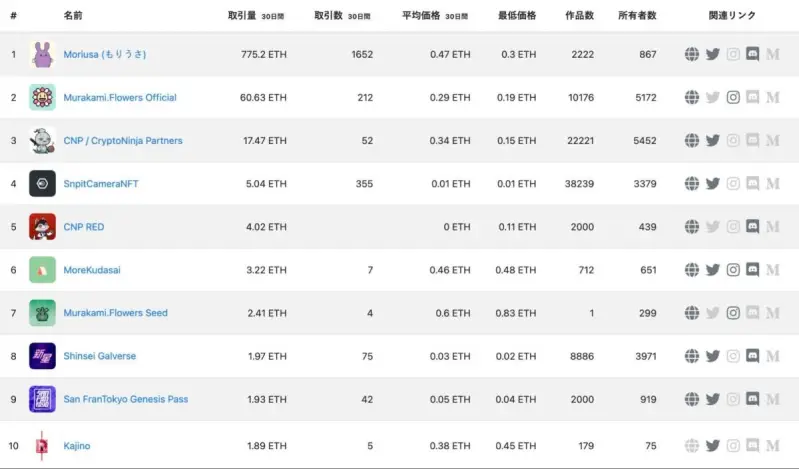
Task: Open the SnpitCameraNFT collection link
Action: pyautogui.click(x=101, y=184)
